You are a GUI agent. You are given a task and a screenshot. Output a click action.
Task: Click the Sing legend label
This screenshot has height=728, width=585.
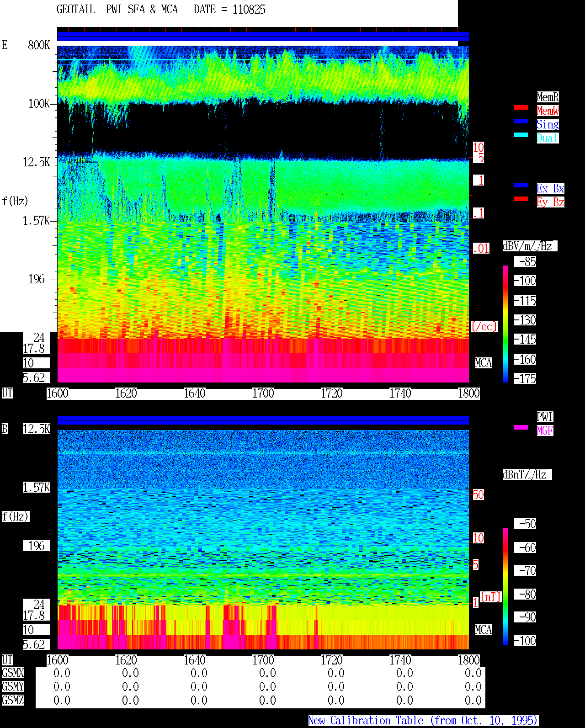(x=548, y=124)
